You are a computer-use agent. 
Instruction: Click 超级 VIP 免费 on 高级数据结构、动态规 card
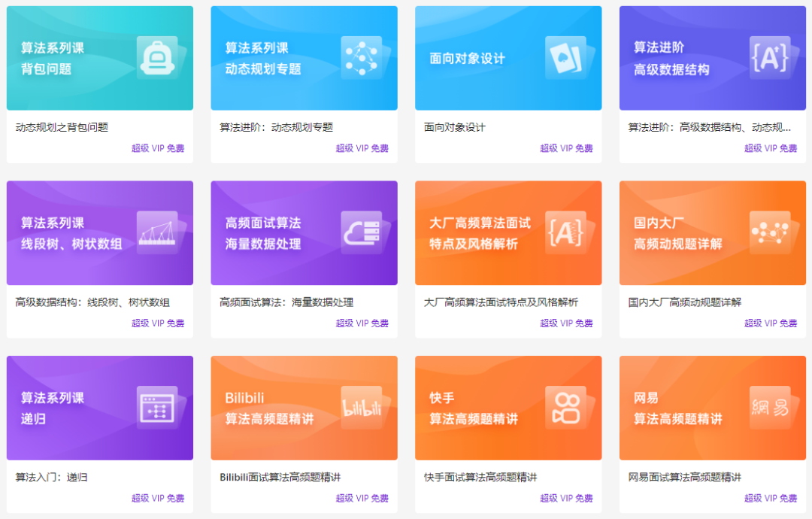[771, 148]
